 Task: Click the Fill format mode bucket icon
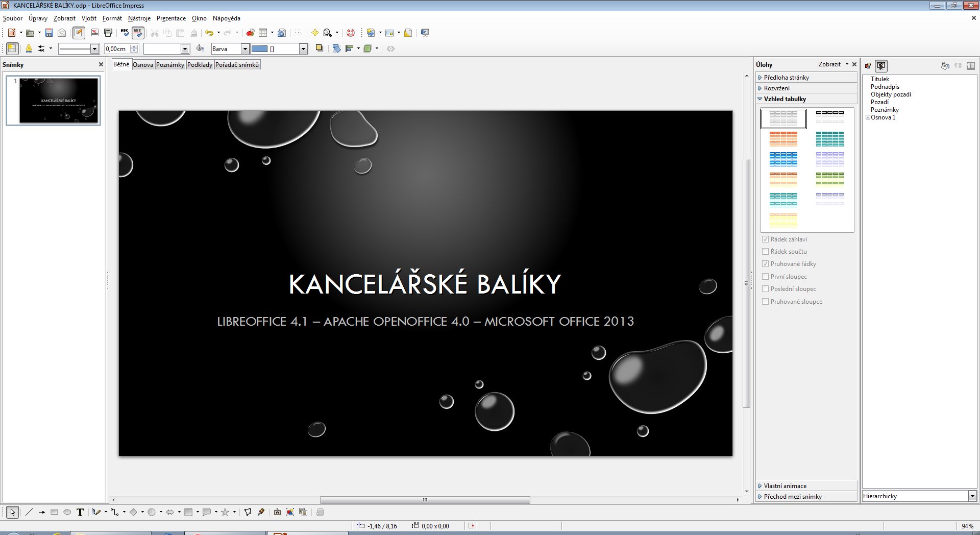pyautogui.click(x=945, y=66)
